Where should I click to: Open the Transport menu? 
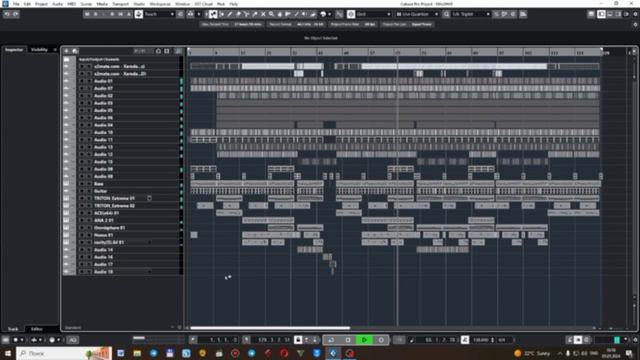(120, 4)
